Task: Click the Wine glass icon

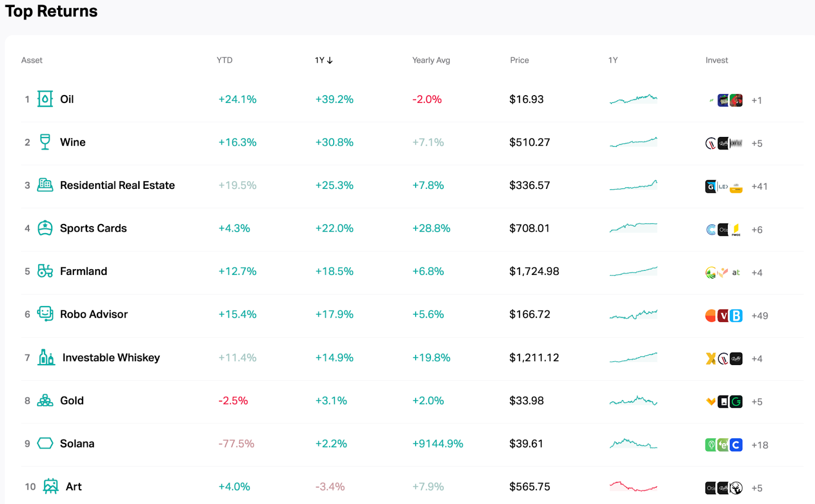Action: point(45,142)
